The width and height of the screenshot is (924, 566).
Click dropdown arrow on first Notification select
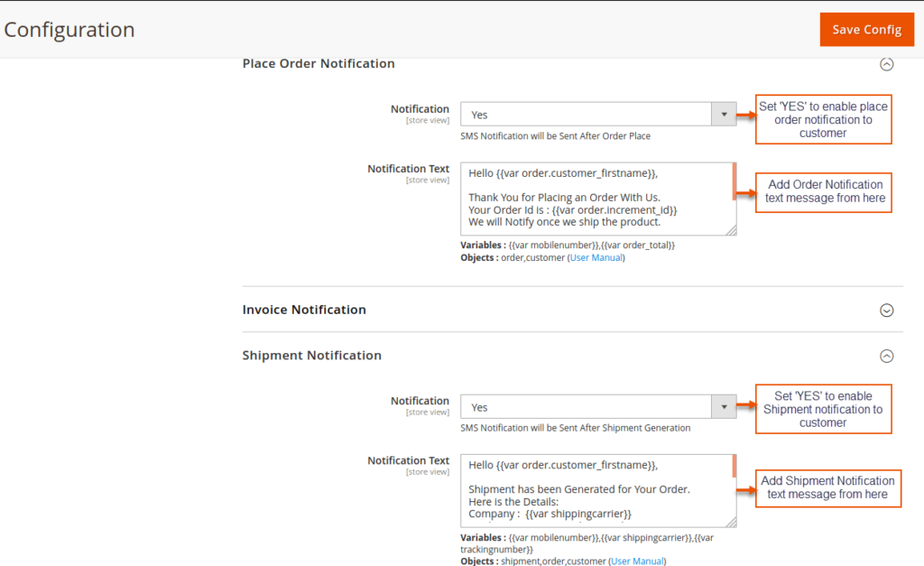[x=724, y=114]
